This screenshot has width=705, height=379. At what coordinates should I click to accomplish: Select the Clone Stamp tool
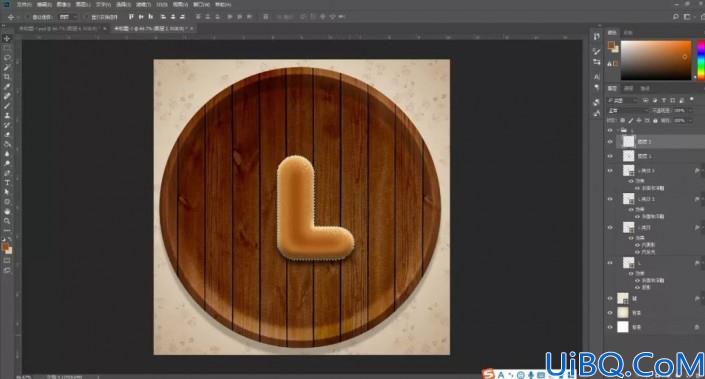[x=7, y=116]
